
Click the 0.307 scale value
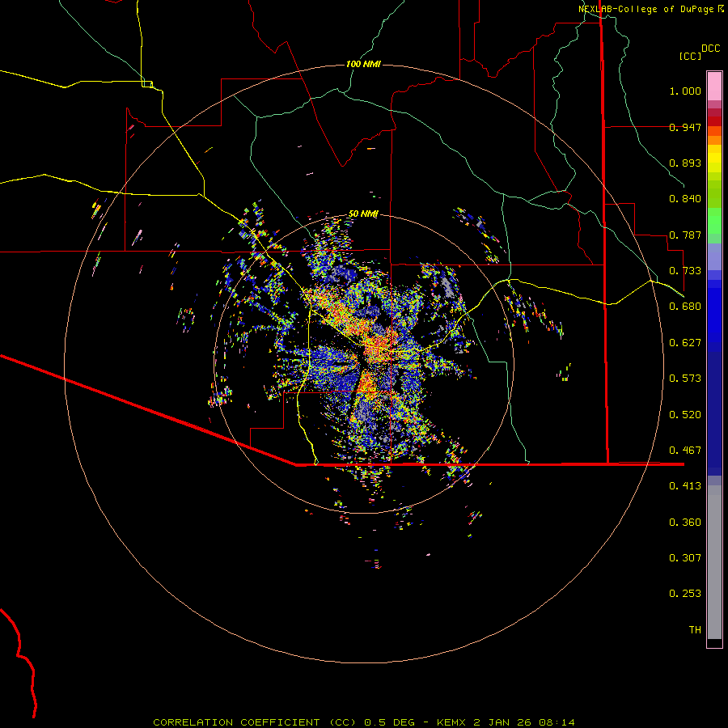pos(685,558)
